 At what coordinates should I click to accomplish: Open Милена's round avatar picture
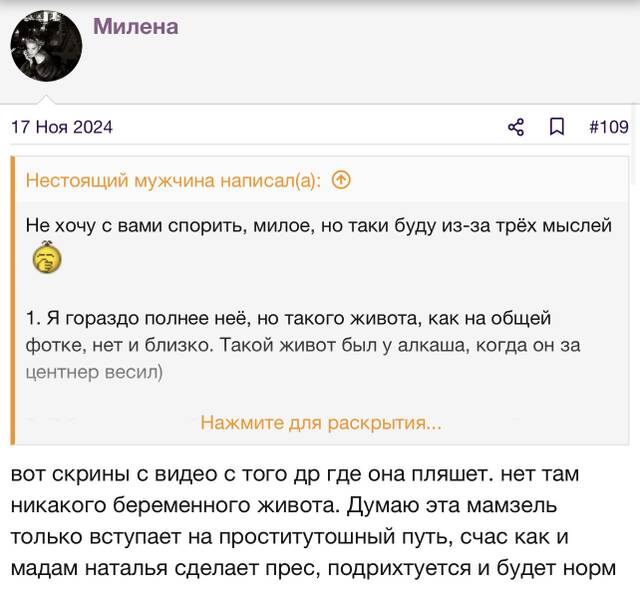pos(46,46)
